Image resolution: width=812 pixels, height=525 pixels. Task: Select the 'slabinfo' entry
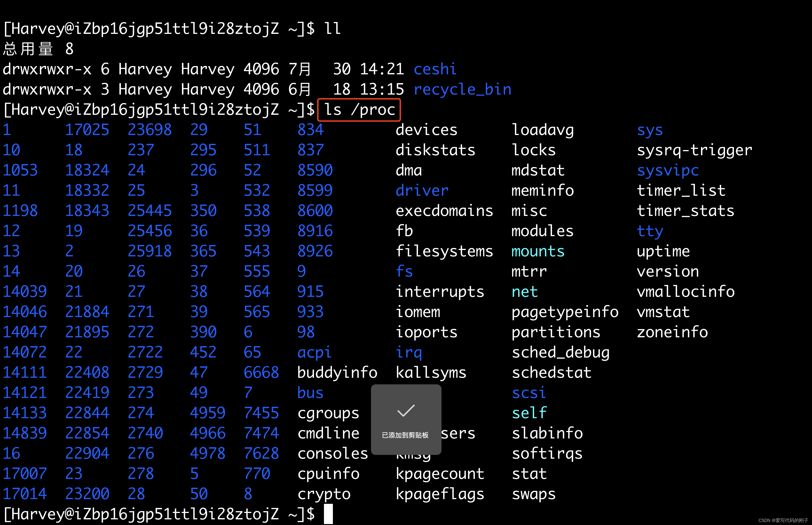[547, 433]
